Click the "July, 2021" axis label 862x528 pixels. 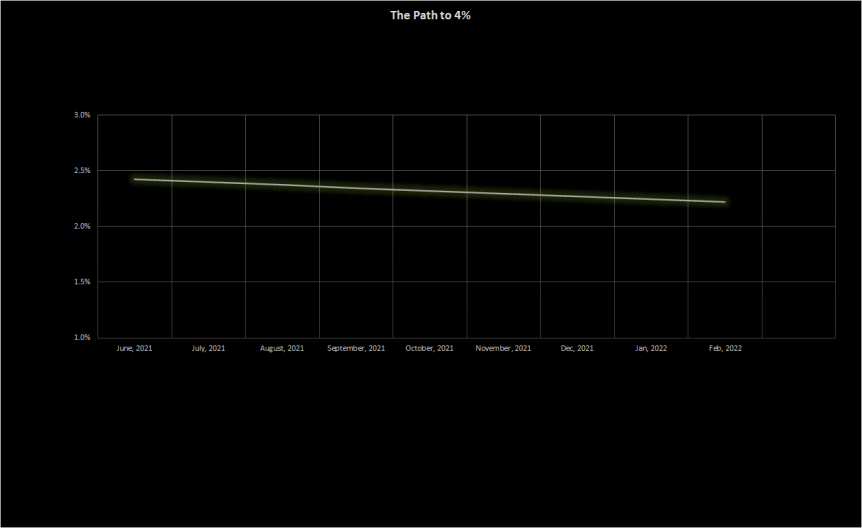(x=208, y=349)
